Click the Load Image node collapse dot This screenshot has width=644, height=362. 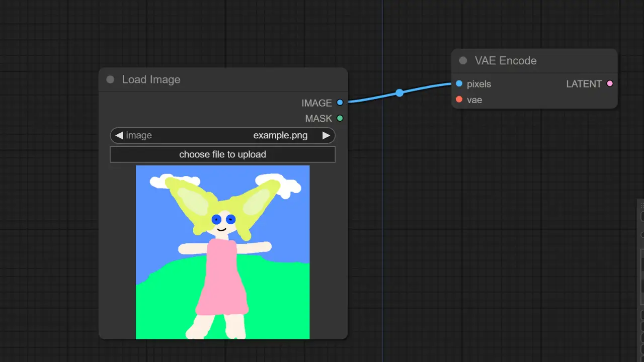pyautogui.click(x=110, y=79)
